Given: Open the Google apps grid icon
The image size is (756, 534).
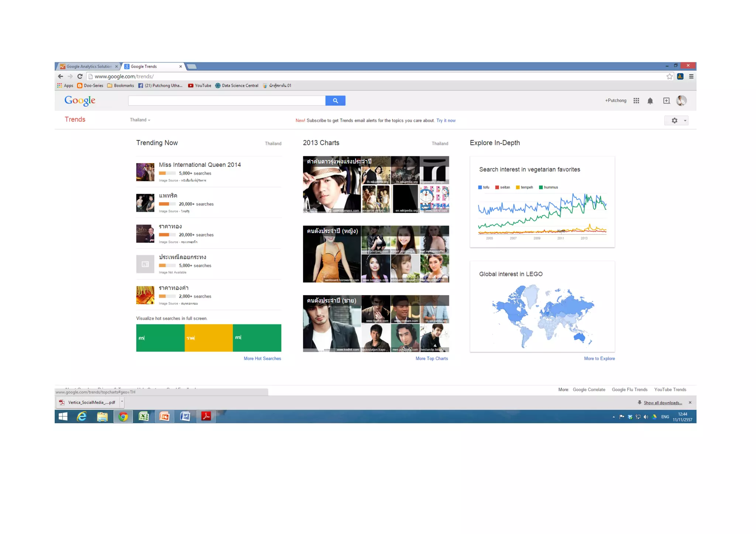Looking at the screenshot, I should pyautogui.click(x=636, y=100).
